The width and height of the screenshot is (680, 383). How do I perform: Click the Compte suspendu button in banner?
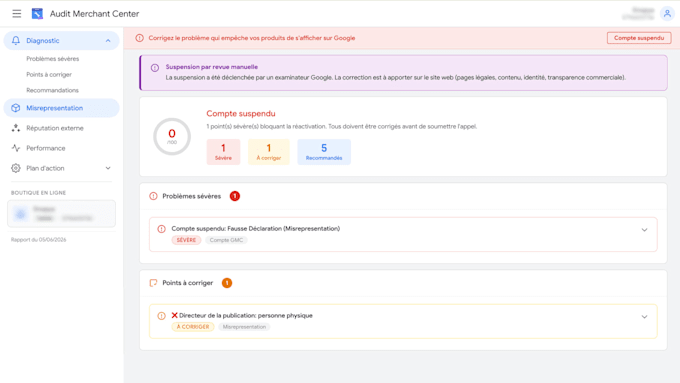pos(639,38)
